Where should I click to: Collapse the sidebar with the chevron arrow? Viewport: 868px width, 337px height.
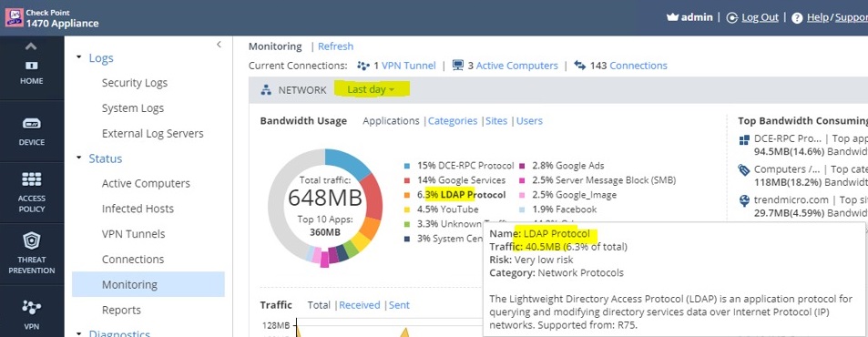click(219, 45)
